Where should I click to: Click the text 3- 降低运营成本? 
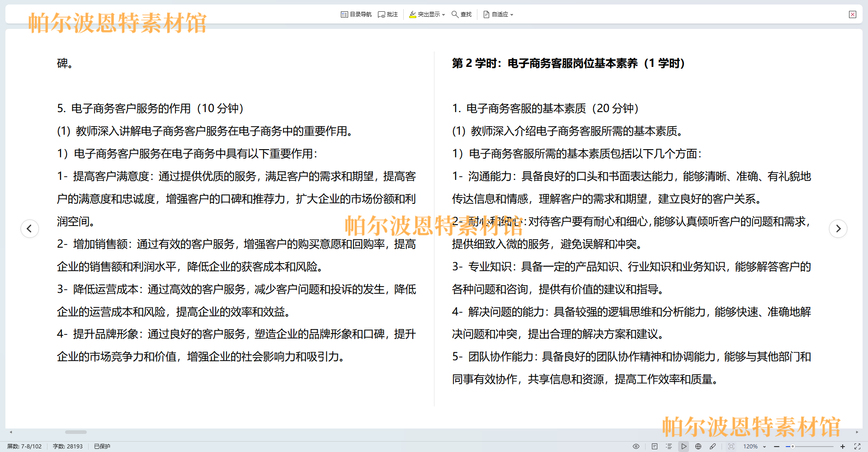coord(98,289)
